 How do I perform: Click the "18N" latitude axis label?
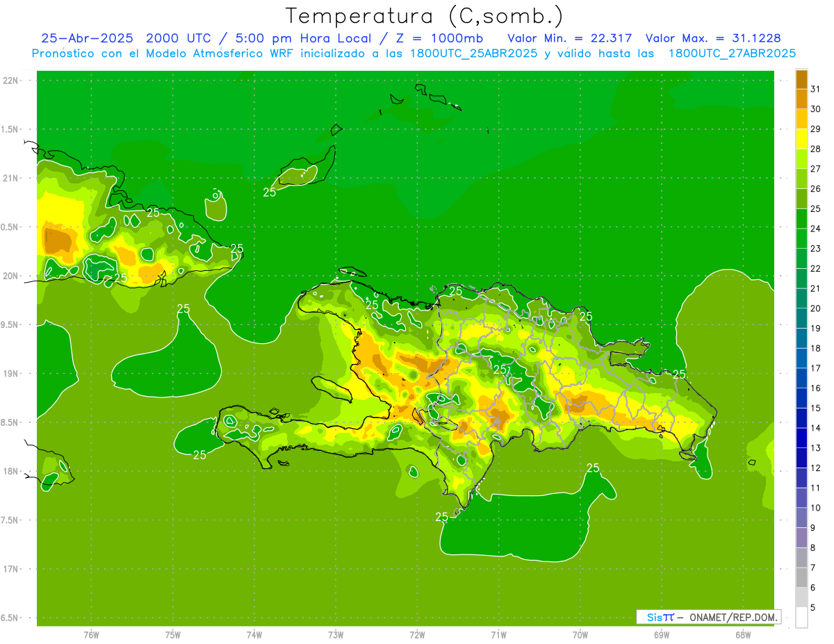(12, 471)
